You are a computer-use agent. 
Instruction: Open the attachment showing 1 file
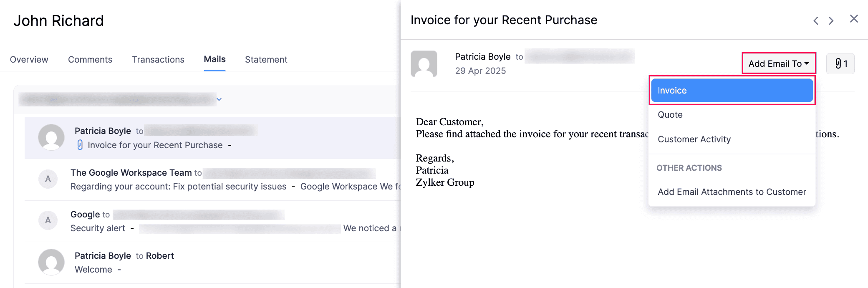point(840,63)
